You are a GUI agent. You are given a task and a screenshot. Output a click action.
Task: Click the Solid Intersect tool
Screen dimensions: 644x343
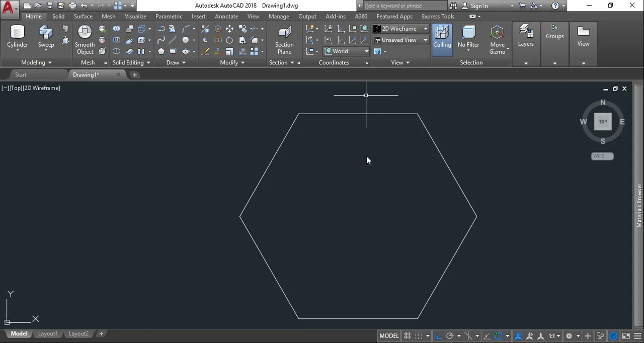pyautogui.click(x=117, y=51)
